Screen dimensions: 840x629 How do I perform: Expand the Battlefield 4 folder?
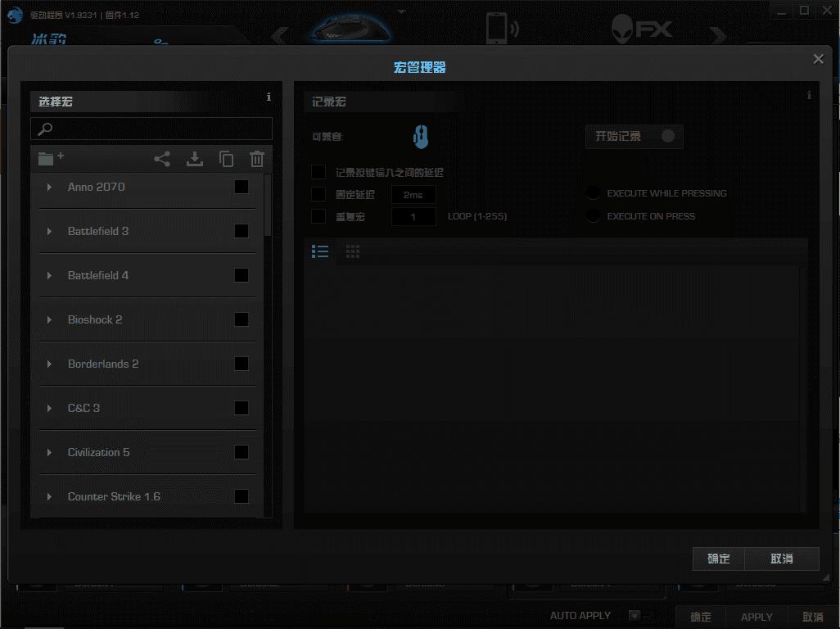[x=49, y=275]
